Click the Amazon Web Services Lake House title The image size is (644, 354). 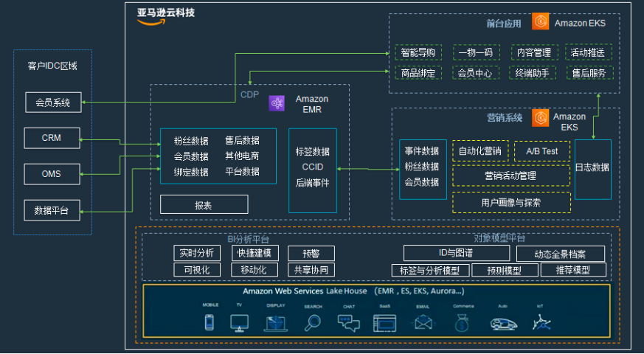tap(305, 291)
